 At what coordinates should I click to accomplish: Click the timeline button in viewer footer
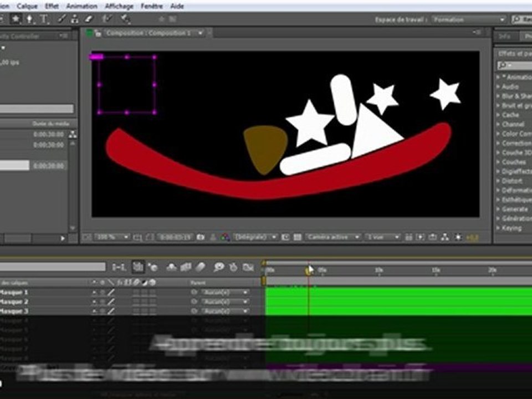tap(432, 237)
